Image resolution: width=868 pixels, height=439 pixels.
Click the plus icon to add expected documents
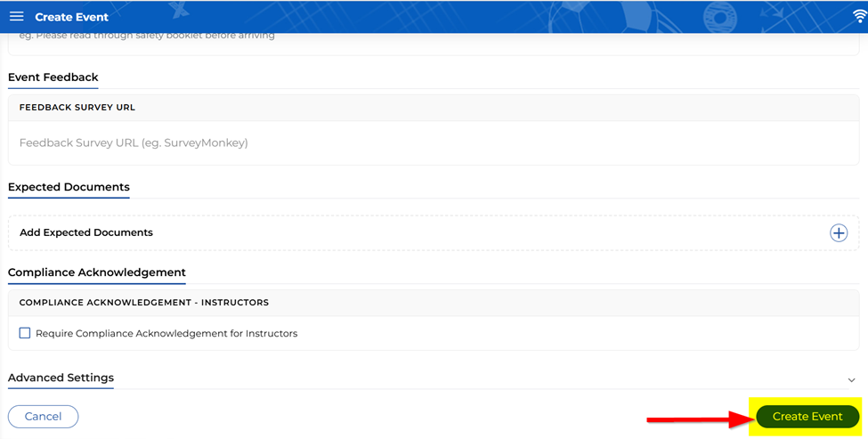839,232
